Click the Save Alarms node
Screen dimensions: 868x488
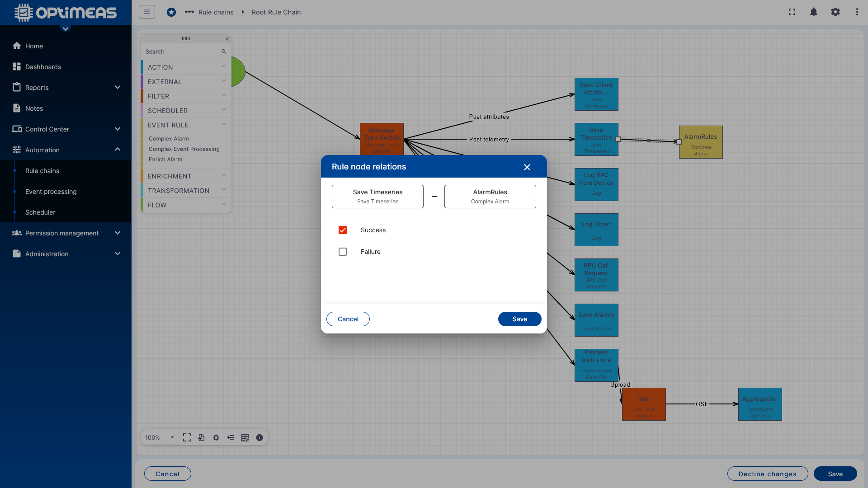[596, 320]
